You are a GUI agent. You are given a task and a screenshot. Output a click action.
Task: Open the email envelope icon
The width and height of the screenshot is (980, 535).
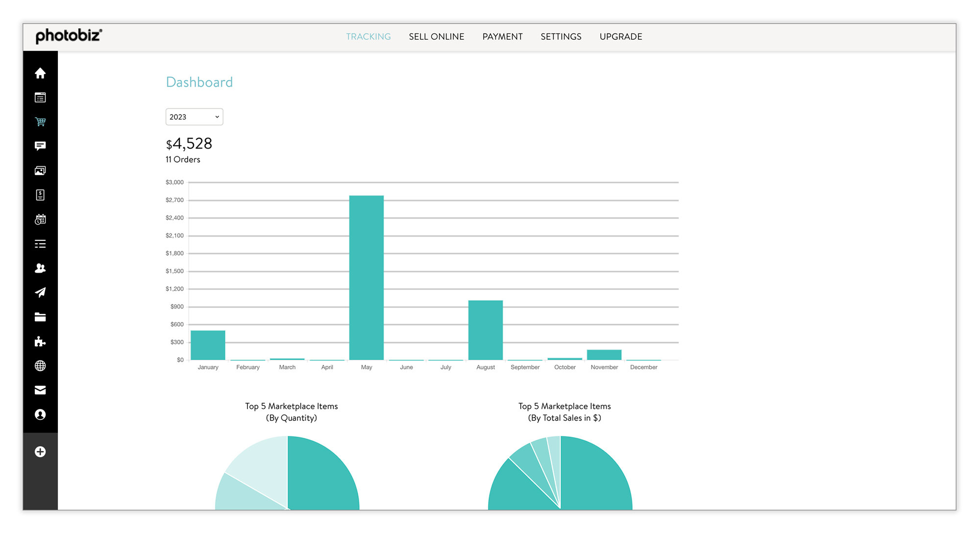[x=41, y=390]
